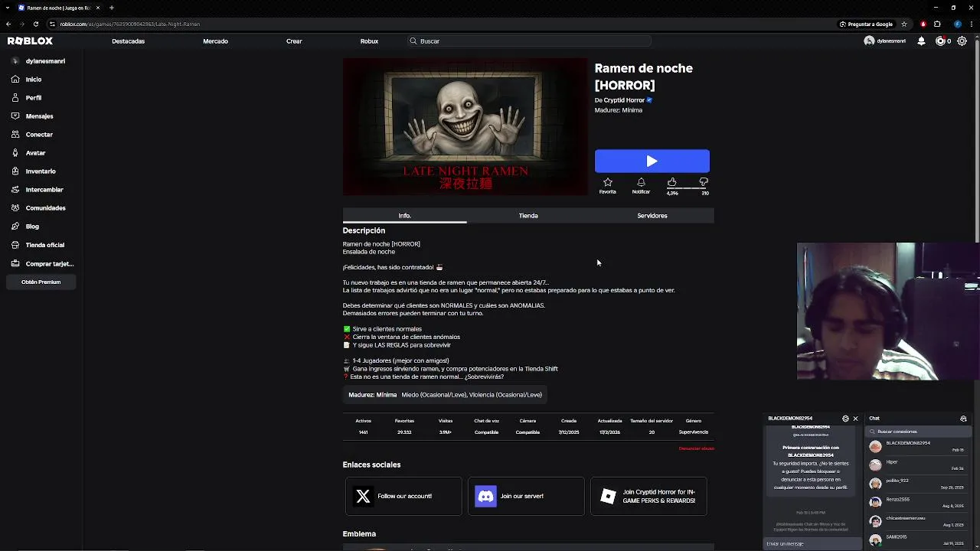Open the notifications bell in Roblox header
Viewport: 980px width, 551px height.
click(x=921, y=41)
